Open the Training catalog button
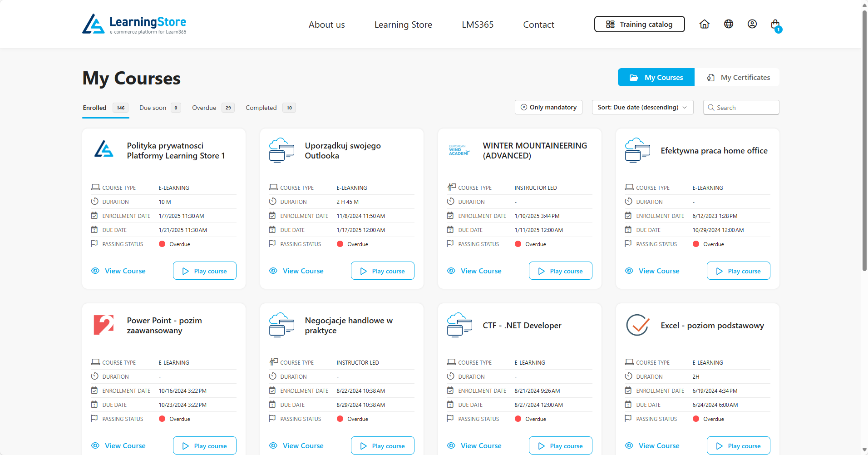The image size is (868, 455). click(x=639, y=25)
